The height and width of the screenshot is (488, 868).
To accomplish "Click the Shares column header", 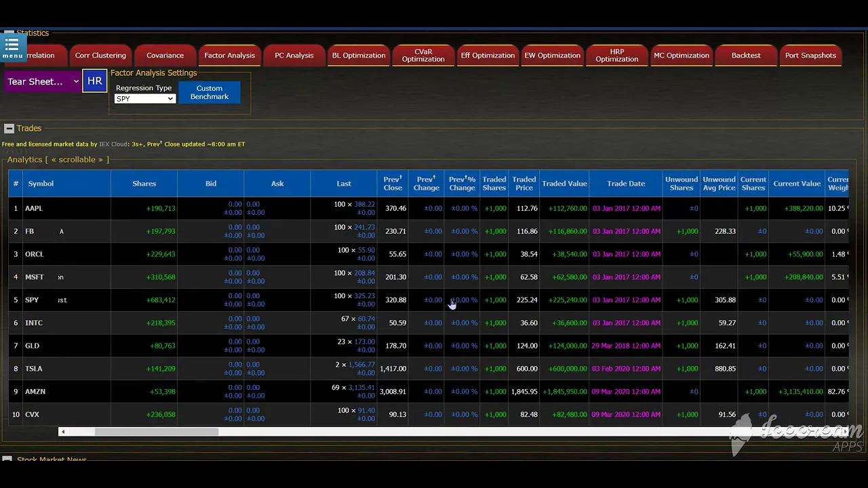I will (144, 184).
